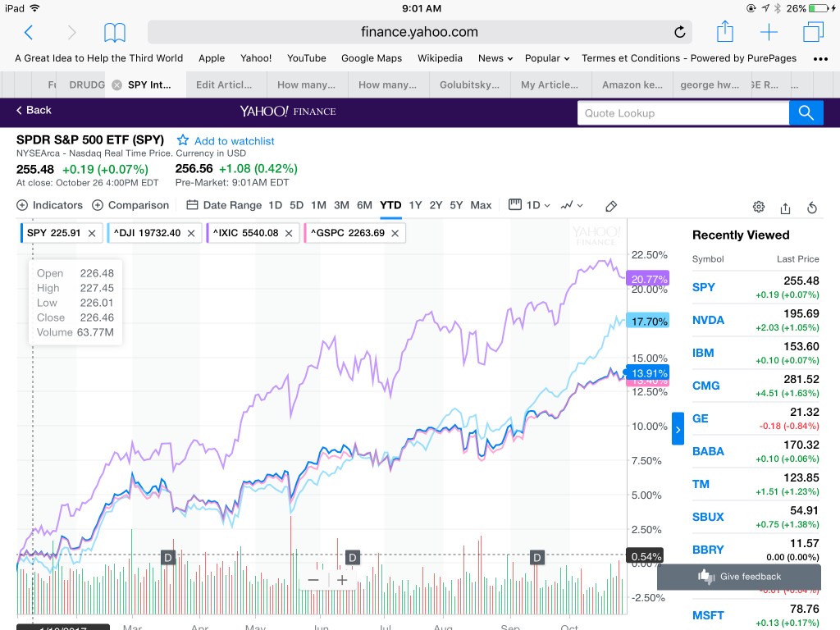Select the 1Y date range

point(415,205)
